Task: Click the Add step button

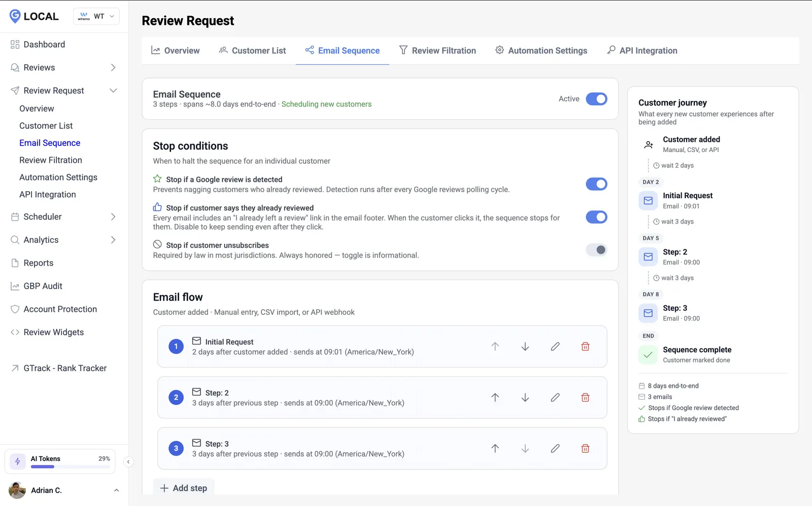Action: point(184,488)
